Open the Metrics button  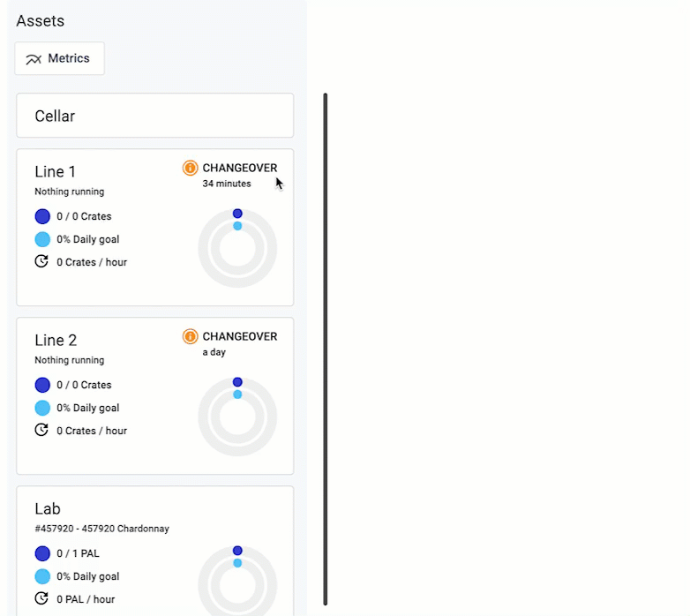coord(59,58)
